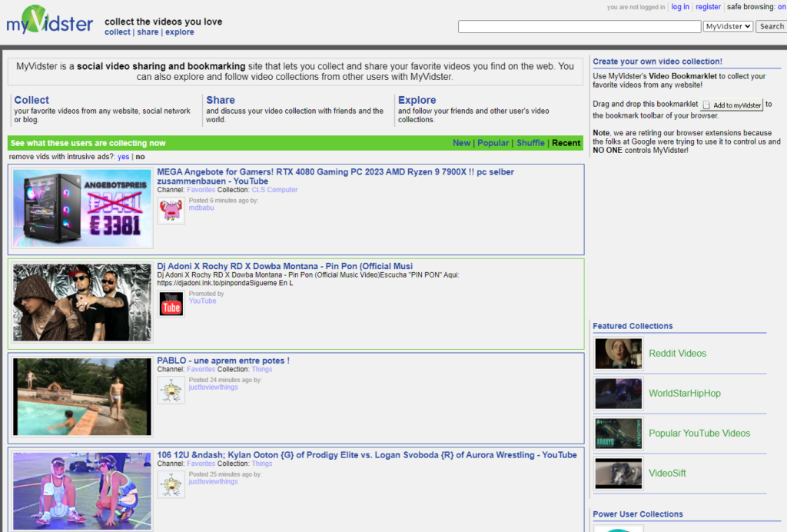This screenshot has width=787, height=532.
Task: Open the WorldStarHipHop collection thumbnail
Action: tap(619, 394)
